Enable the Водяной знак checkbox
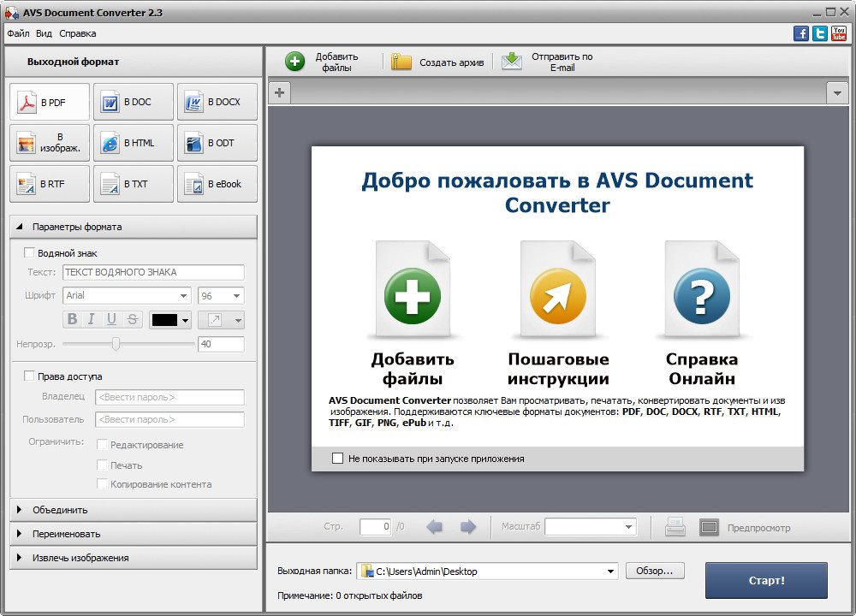Screen dimensions: 856x616 (29, 252)
